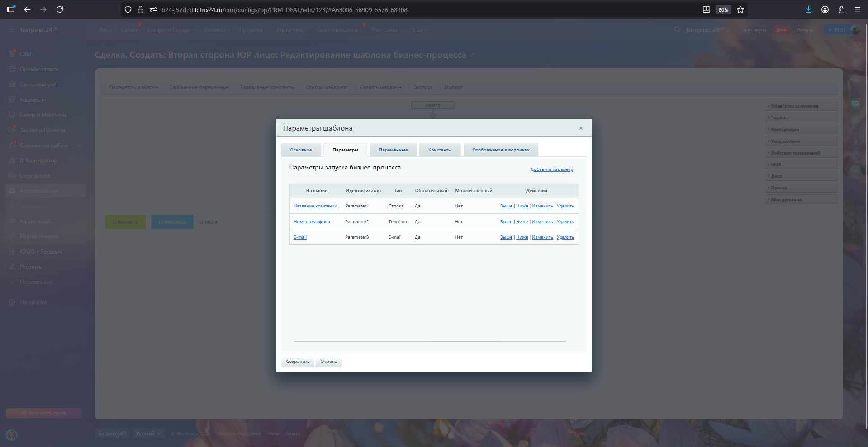Move Номер телефона parameter down with Ниже
The image size is (868, 447).
click(x=522, y=222)
